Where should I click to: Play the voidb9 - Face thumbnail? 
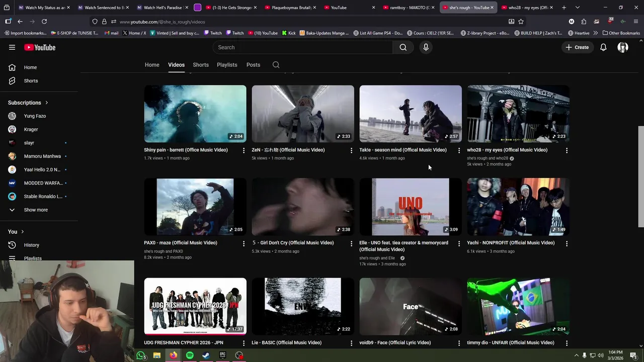tap(411, 306)
